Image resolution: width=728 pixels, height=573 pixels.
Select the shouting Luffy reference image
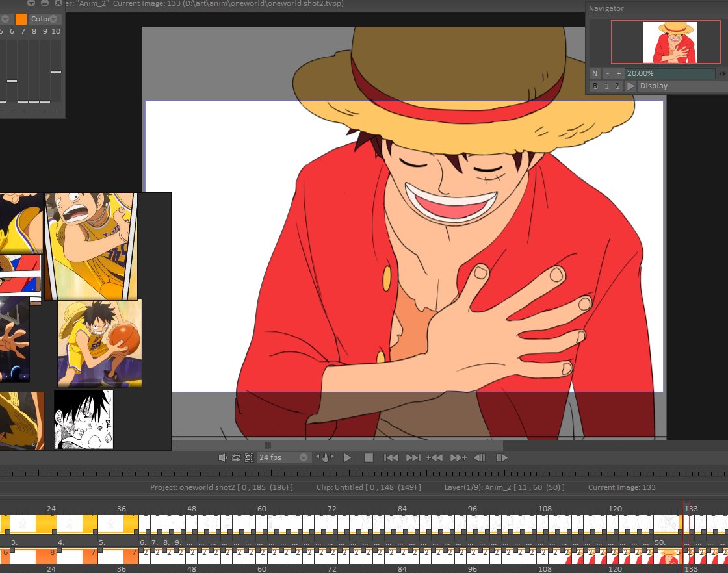pos(91,246)
